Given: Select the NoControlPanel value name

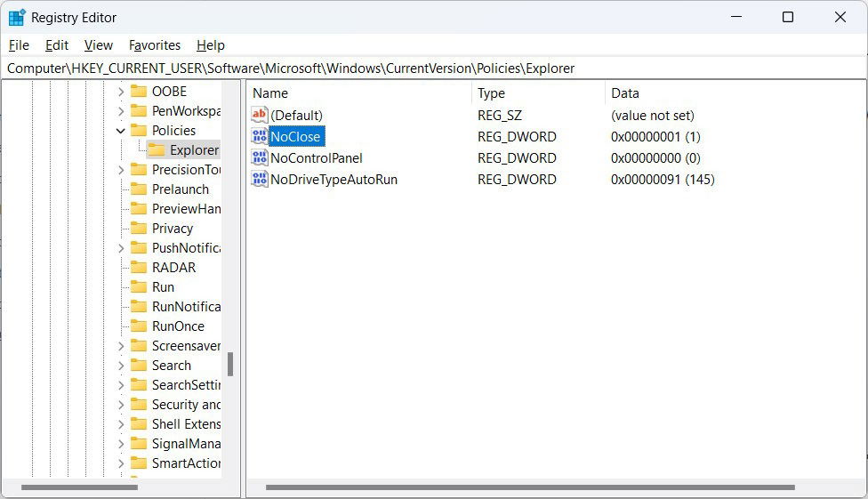Looking at the screenshot, I should click(316, 158).
